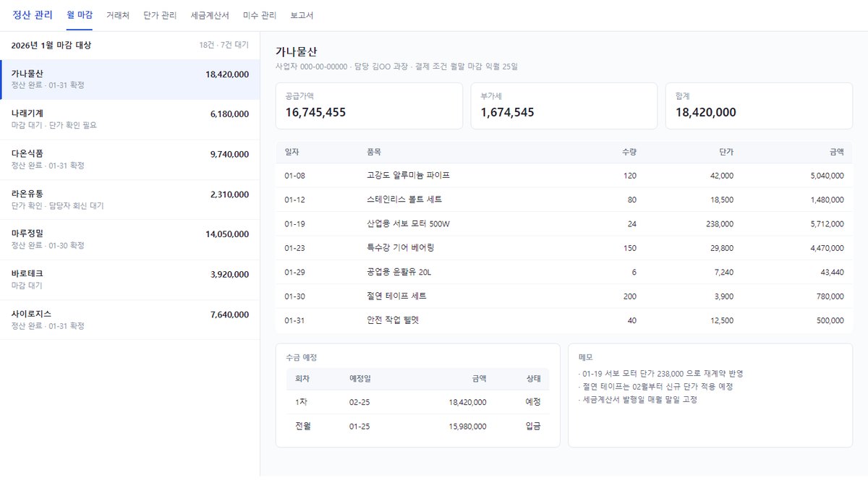Screen dimensions: 868x483
Task: Click the 단가 column header in items table
Action: 726,152
